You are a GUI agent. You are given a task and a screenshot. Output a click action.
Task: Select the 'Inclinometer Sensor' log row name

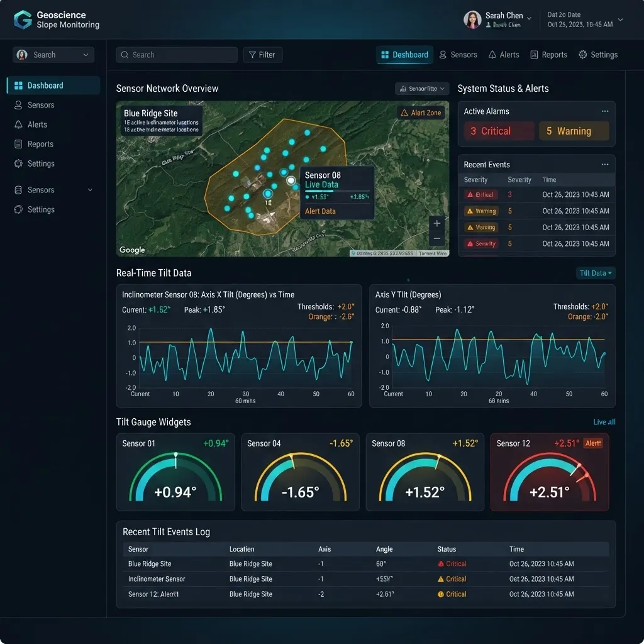click(x=157, y=579)
